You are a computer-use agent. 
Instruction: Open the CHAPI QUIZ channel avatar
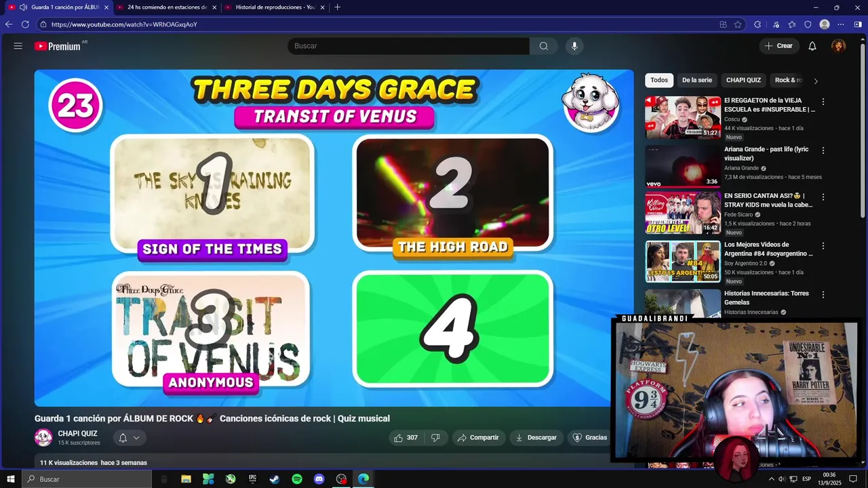[43, 438]
